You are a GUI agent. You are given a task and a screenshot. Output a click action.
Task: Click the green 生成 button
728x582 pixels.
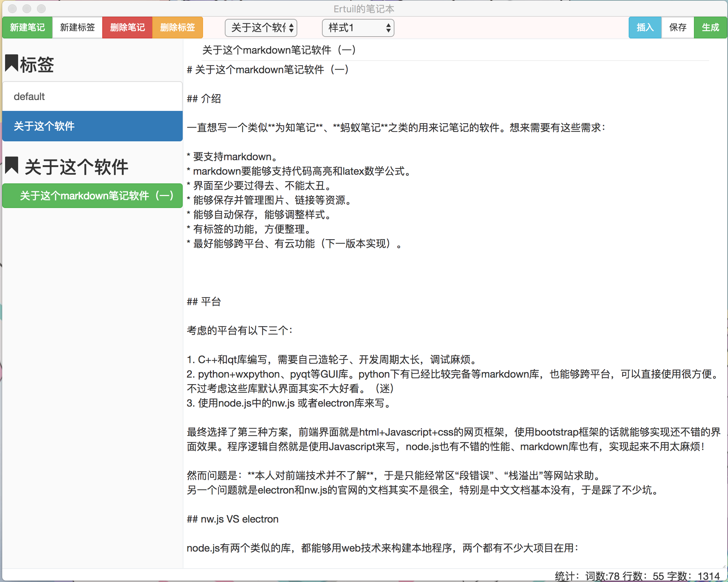tap(710, 28)
